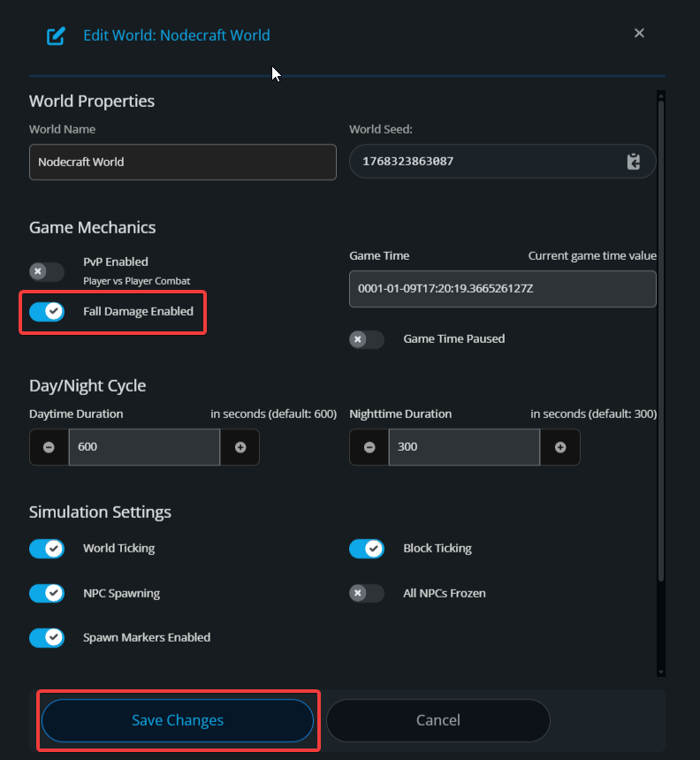Turn off Block Ticking toggle
The height and width of the screenshot is (760, 700).
[367, 549]
